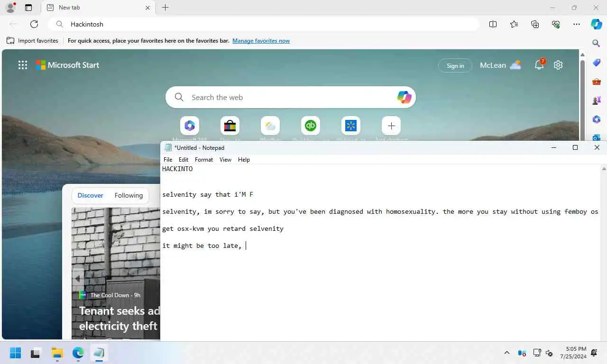
Task: Click the Manage favorites now link
Action: pos(261,41)
